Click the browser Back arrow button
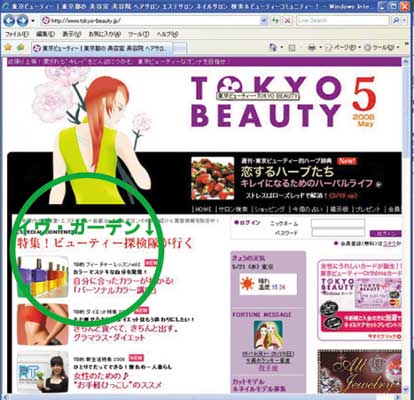The image size is (414, 400). [x=9, y=21]
